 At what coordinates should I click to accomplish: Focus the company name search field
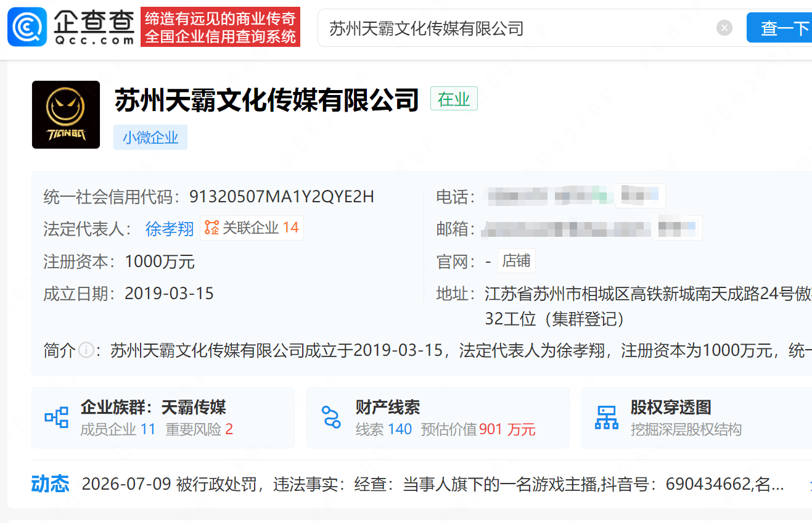point(518,28)
